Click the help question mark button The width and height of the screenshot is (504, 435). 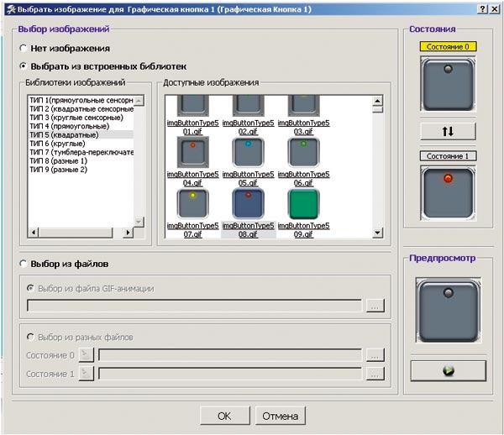[483, 9]
